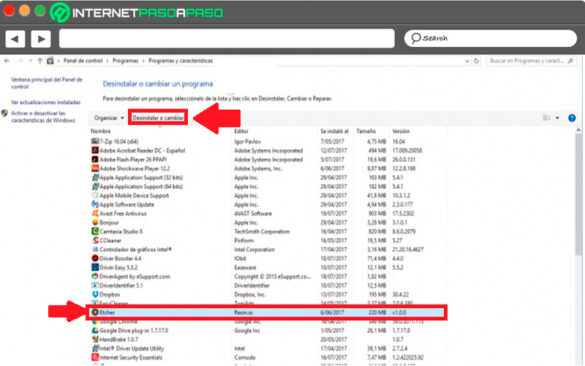
Task: Click the Panel de control breadcrumb
Action: [x=83, y=61]
